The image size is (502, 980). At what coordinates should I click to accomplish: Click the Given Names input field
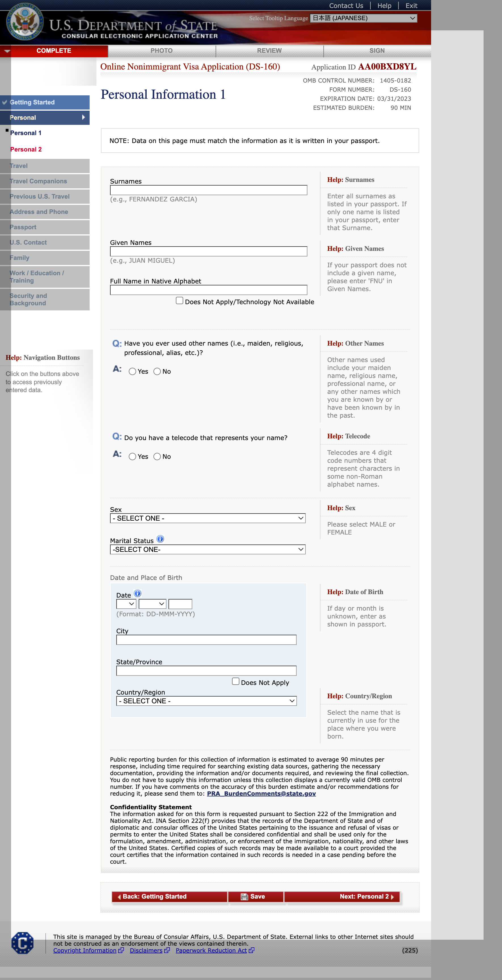pyautogui.click(x=208, y=251)
